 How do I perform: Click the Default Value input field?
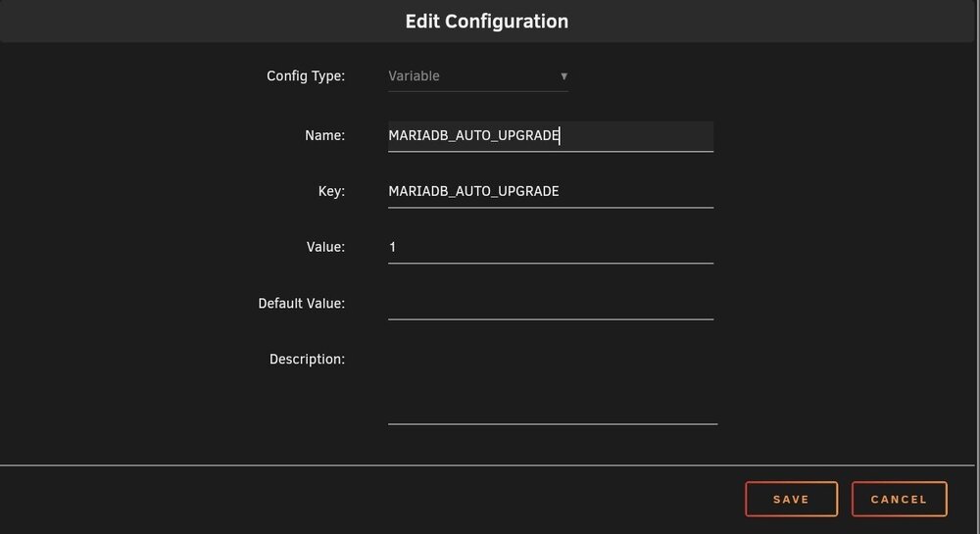point(551,304)
